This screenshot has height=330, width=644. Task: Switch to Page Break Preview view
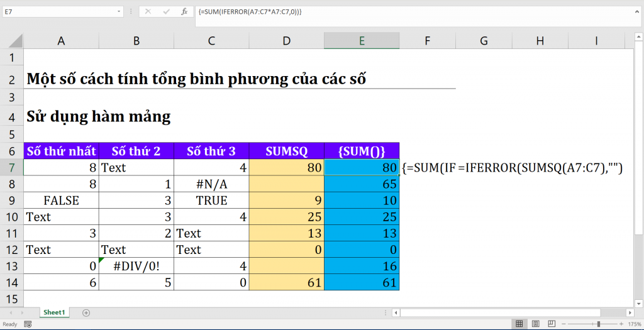click(552, 324)
